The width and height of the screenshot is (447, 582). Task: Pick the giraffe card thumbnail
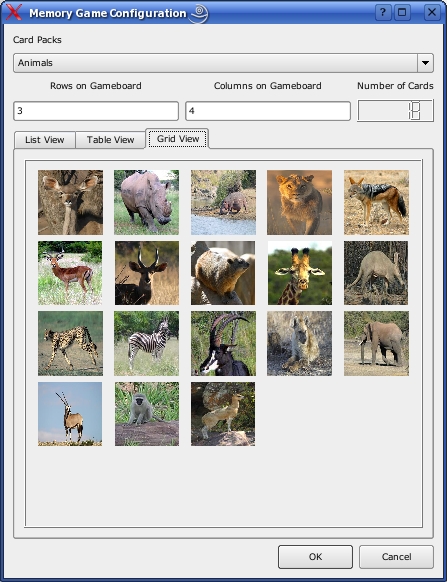coord(300,273)
